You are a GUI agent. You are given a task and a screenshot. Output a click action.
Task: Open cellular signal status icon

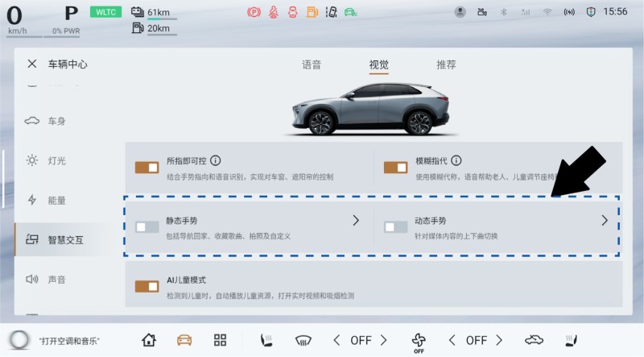point(526,12)
